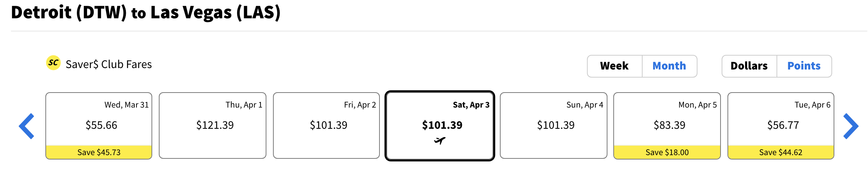
Task: Click the next week right arrow
Action: (x=851, y=126)
